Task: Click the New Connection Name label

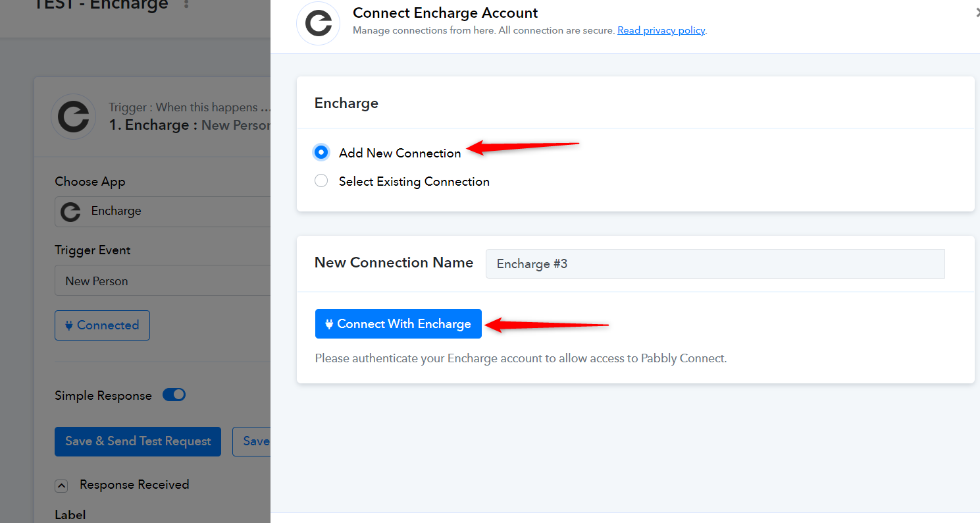Action: (394, 263)
